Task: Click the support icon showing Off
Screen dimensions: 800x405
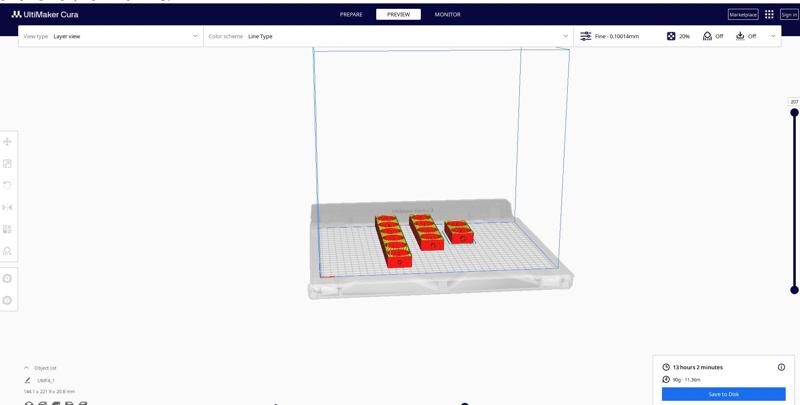Action: tap(707, 36)
